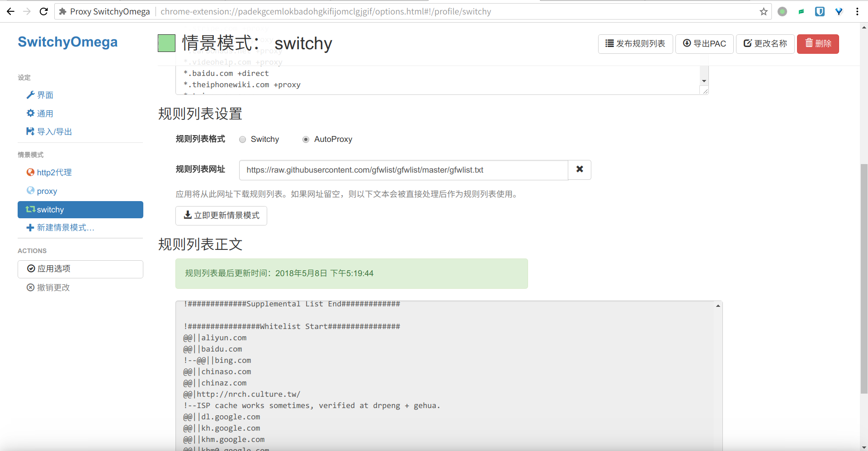Click the blue Y extension icon

point(839,11)
